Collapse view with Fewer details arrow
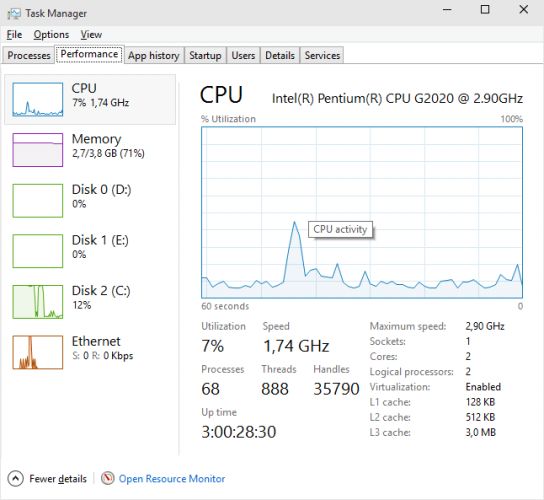Screen dimensions: 544x500 (15, 479)
